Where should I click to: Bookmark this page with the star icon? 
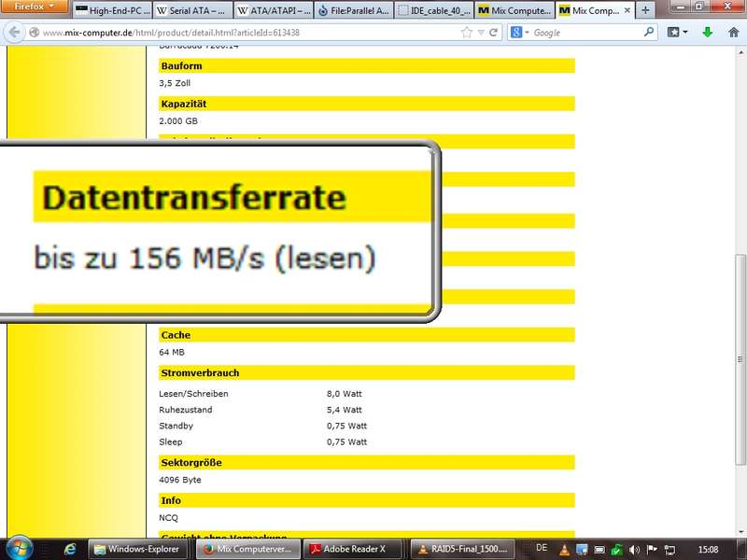(x=467, y=33)
